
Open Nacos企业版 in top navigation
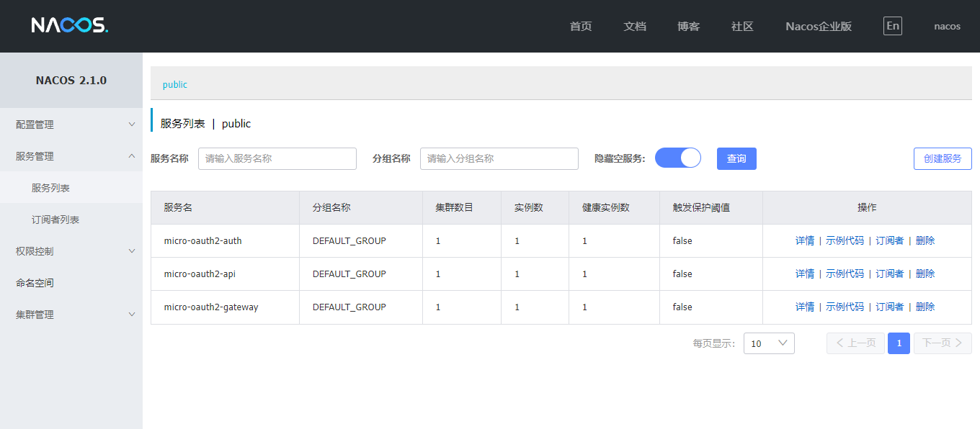819,26
